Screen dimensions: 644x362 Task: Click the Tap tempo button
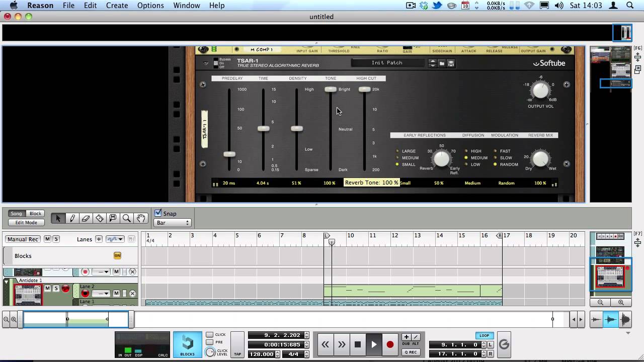point(237,345)
